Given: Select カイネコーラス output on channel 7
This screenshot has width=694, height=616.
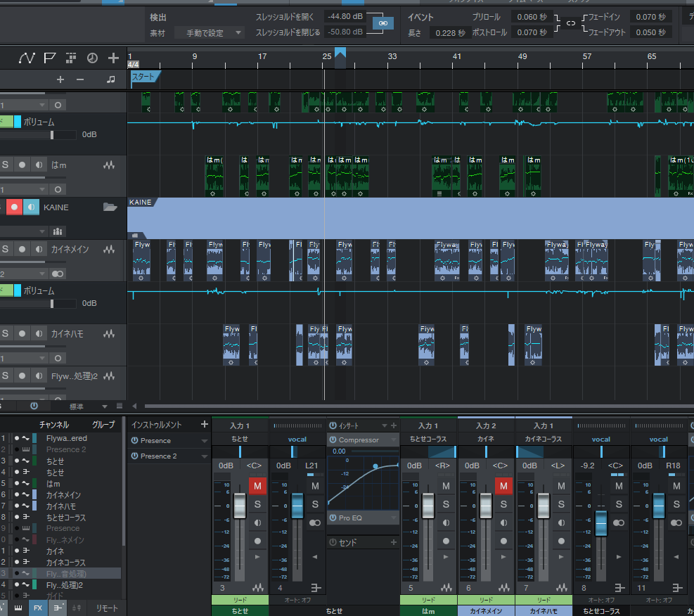Looking at the screenshot, I should tap(544, 439).
